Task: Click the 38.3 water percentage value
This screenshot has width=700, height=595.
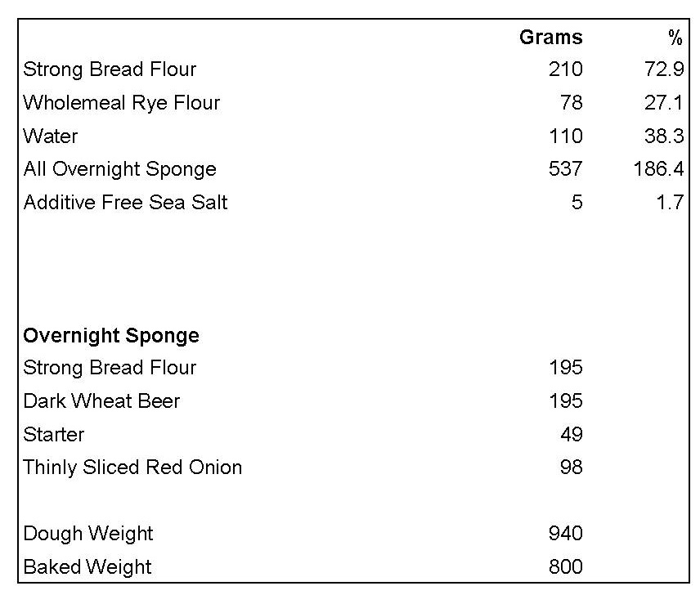Action: (x=664, y=136)
